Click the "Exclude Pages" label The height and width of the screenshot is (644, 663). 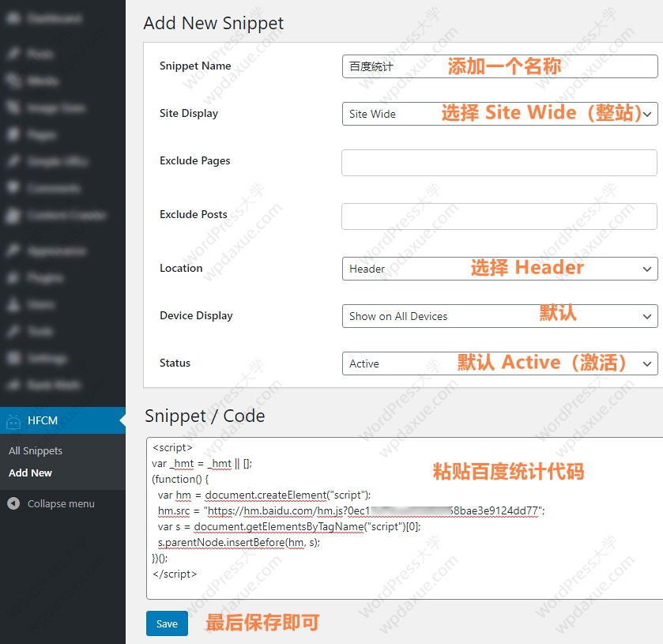tap(195, 160)
